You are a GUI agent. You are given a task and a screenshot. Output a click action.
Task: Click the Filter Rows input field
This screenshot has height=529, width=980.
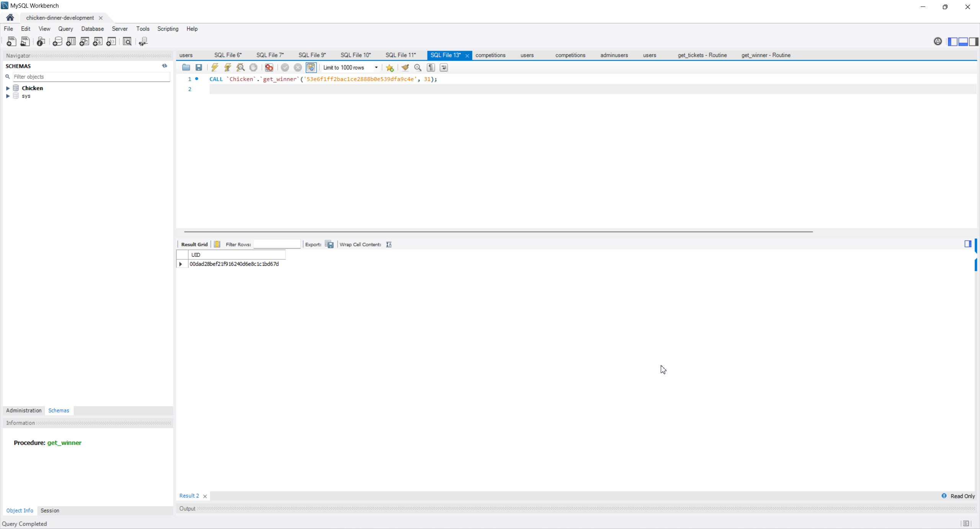277,244
